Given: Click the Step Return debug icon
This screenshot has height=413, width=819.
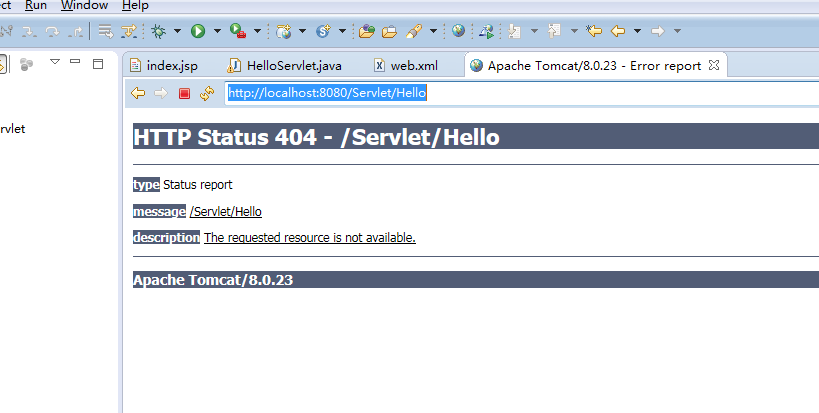Looking at the screenshot, I should coord(76,32).
